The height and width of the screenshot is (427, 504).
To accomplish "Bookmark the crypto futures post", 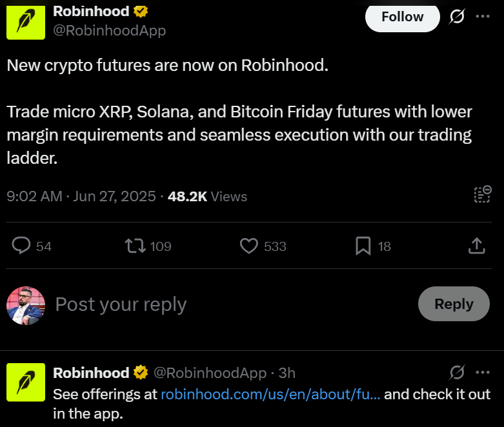I will [x=363, y=246].
